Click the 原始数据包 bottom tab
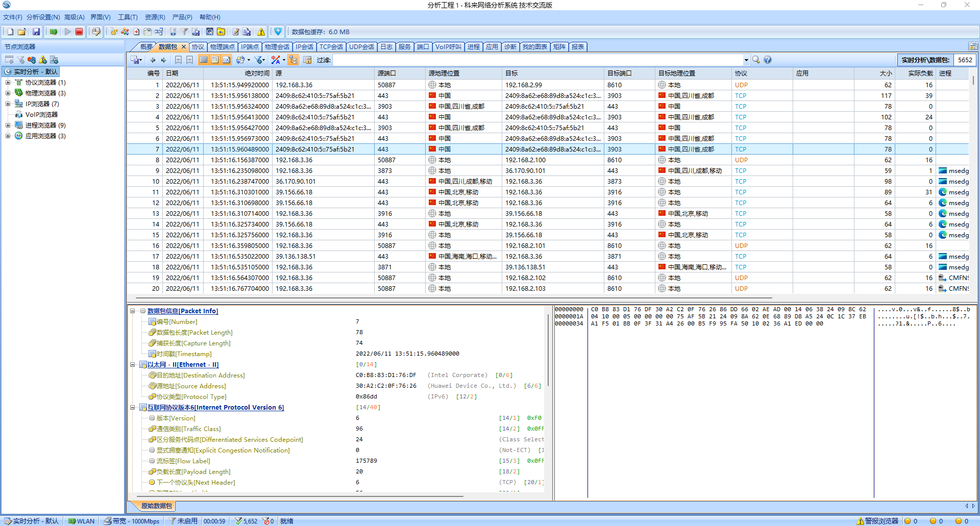The height and width of the screenshot is (526, 980). coord(156,506)
